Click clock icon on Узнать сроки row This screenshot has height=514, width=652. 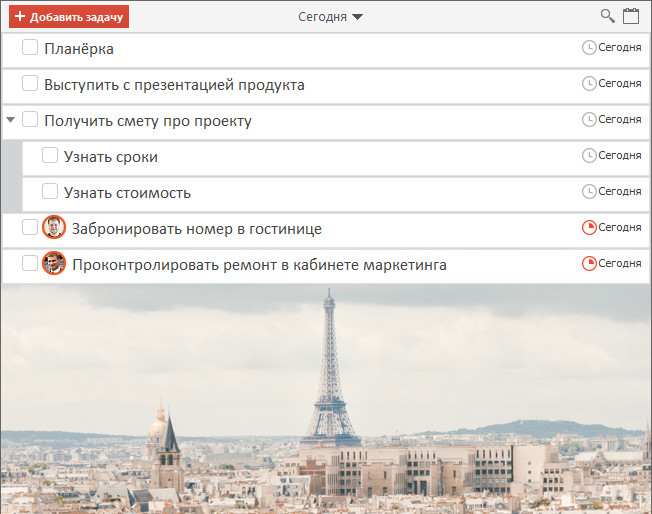tap(589, 156)
